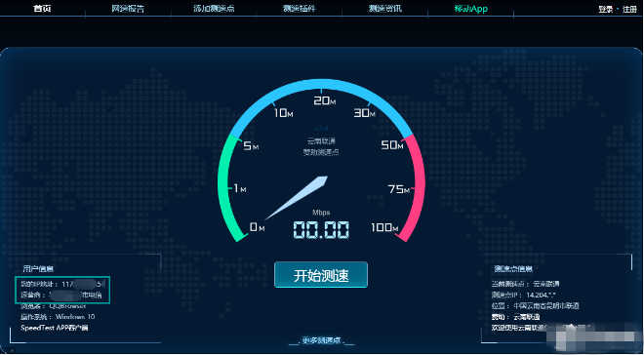644x355 pixels.
Task: Click the 50M gauge label
Action: click(x=392, y=145)
